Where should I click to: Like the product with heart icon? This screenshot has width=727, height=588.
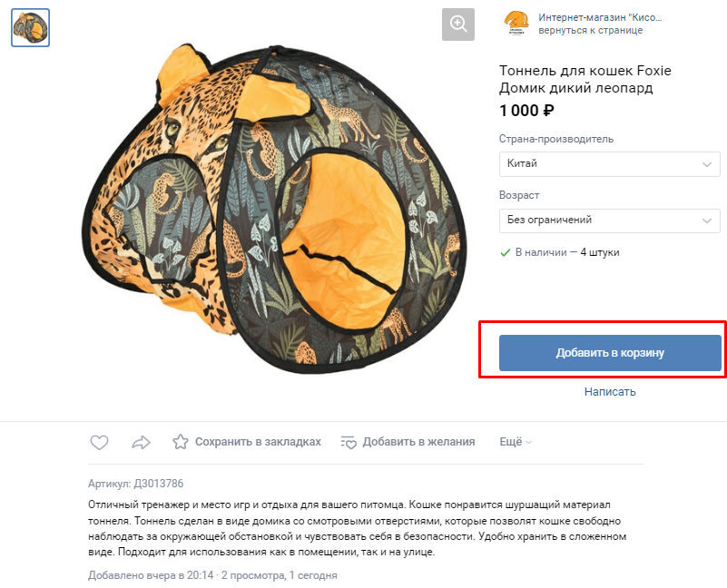(100, 443)
